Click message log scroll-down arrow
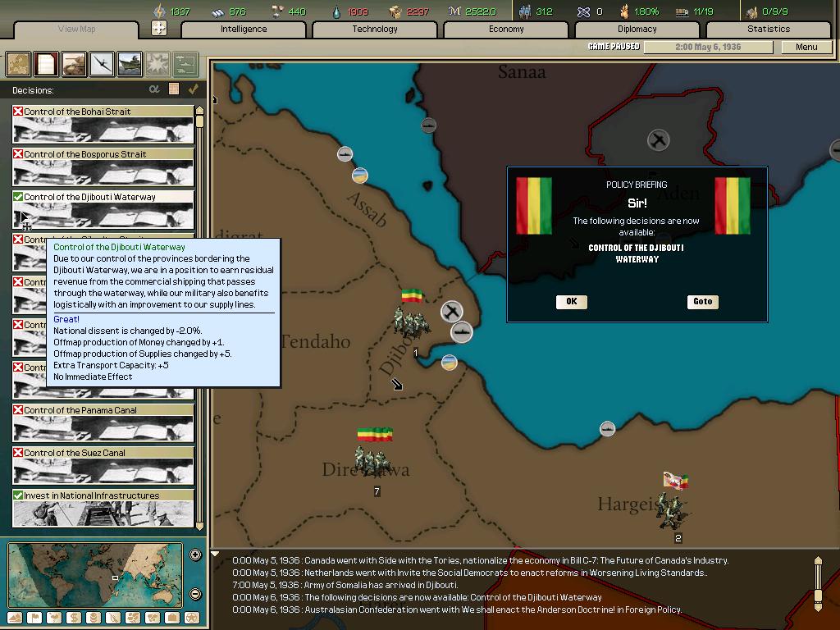 (818, 607)
